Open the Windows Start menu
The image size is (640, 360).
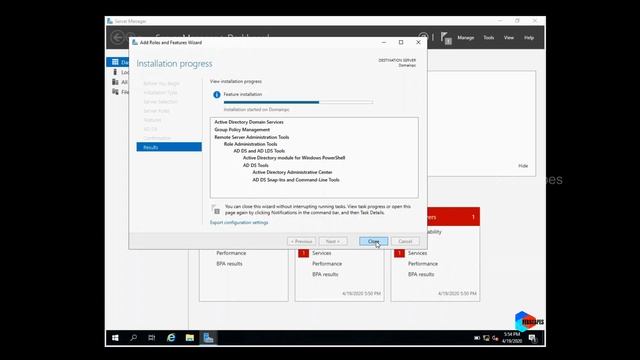115,338
